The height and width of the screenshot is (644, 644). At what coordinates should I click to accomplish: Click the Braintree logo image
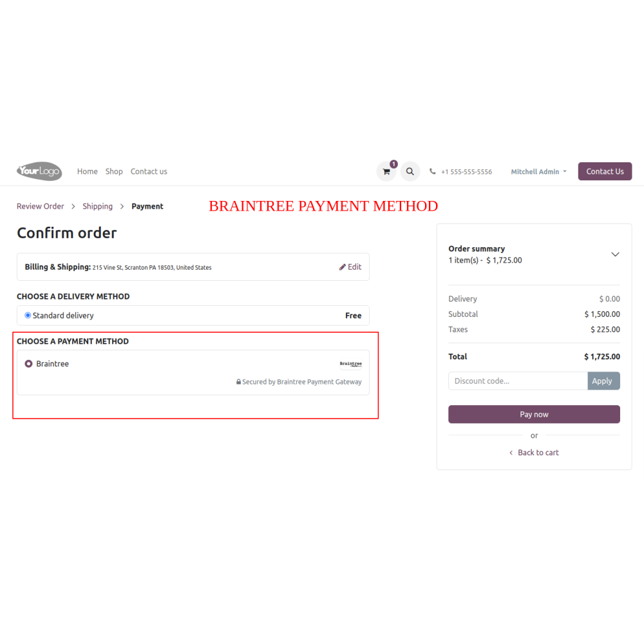point(350,364)
